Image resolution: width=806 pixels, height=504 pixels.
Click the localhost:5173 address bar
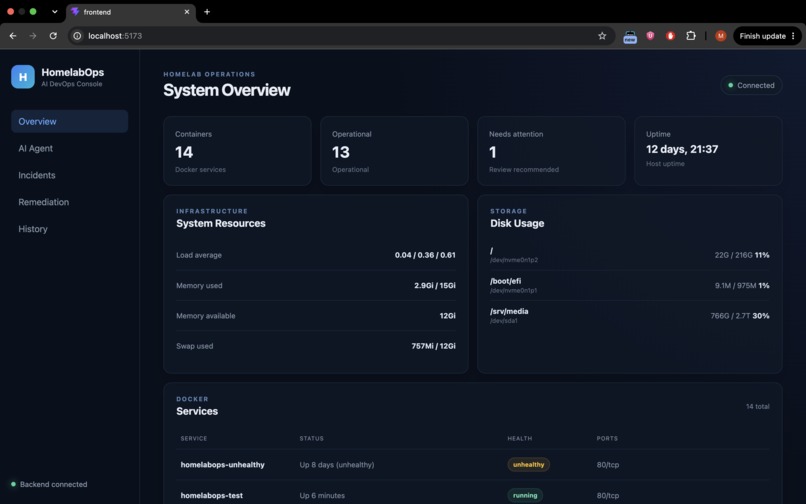tap(339, 36)
